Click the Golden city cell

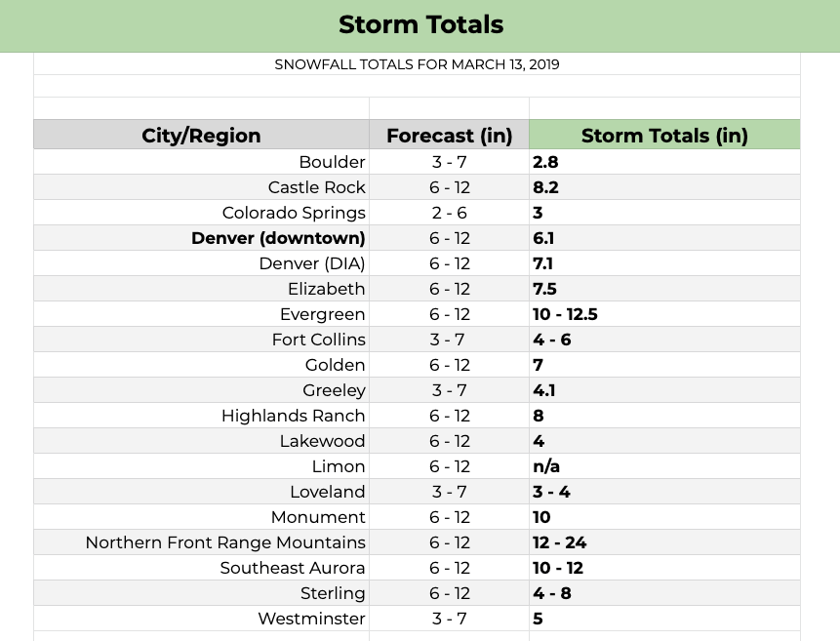pos(201,365)
